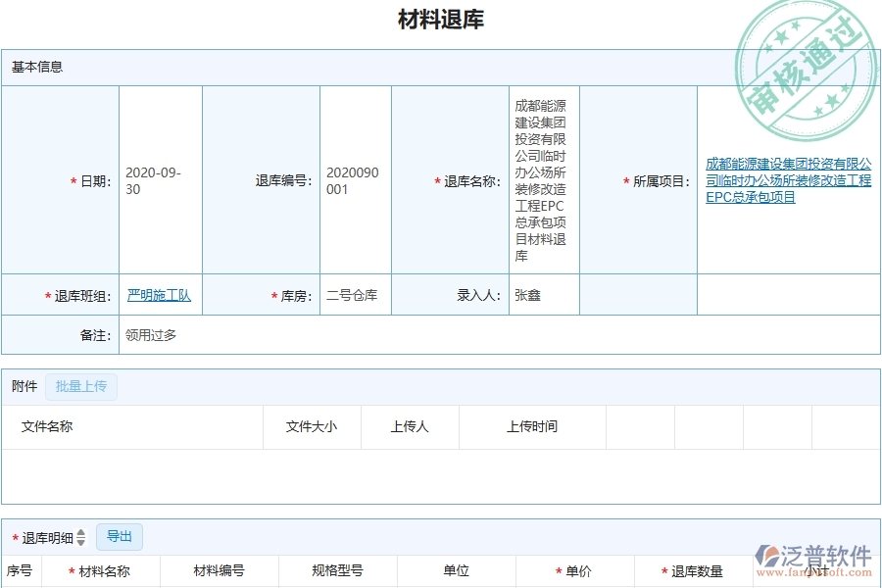Select the 附件 attachments section label

24,386
